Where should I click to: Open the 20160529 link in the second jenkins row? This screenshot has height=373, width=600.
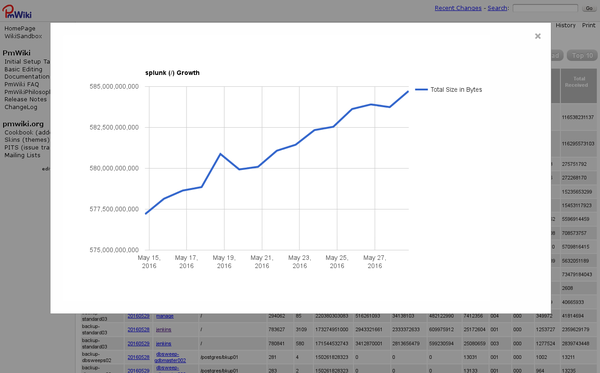(x=139, y=344)
